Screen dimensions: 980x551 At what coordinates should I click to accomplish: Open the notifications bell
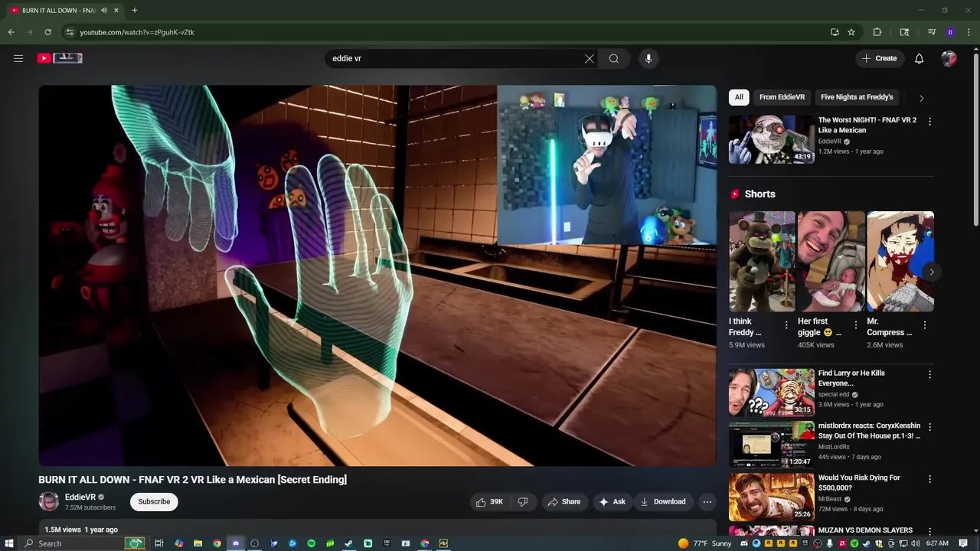pos(920,58)
